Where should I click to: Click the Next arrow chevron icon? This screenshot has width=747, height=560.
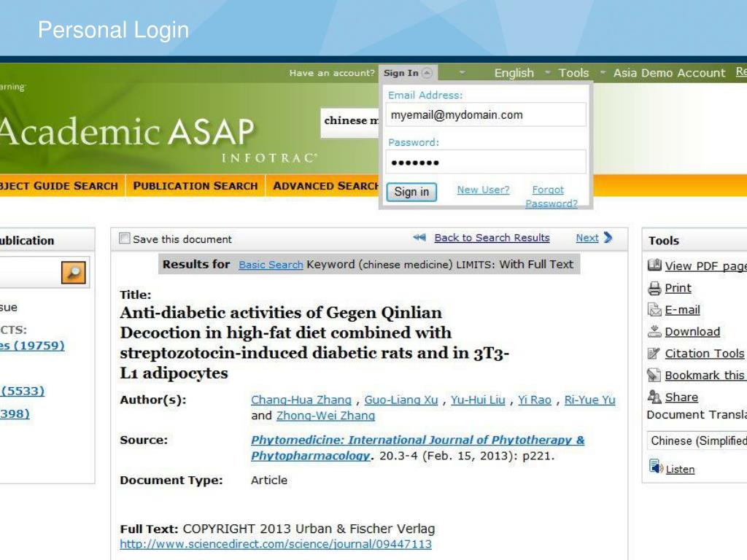[605, 237]
